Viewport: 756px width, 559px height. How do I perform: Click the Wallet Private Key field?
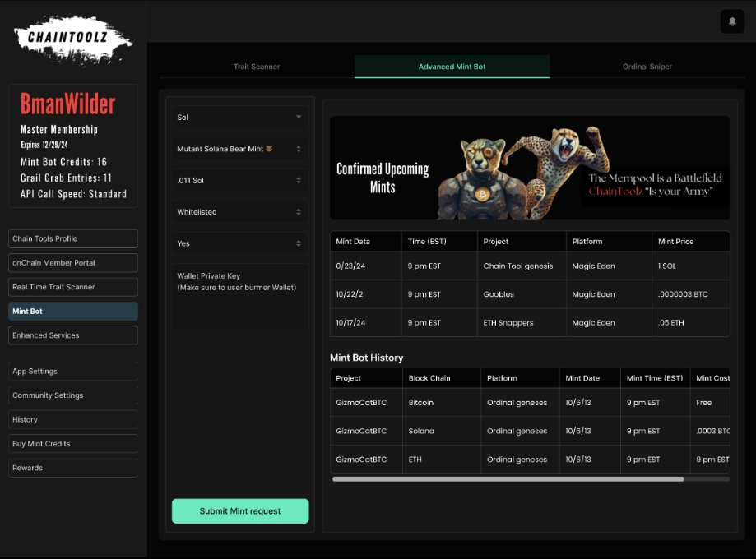point(239,297)
